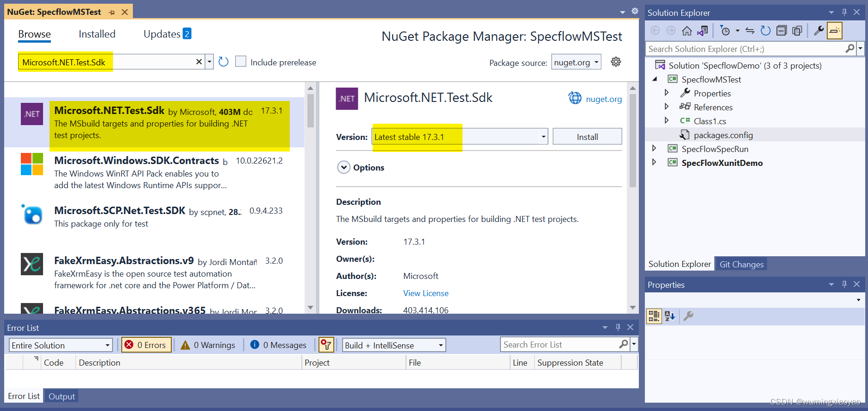This screenshot has height=411, width=868.
Task: Refresh the Solution Explorer tree
Action: 766,31
